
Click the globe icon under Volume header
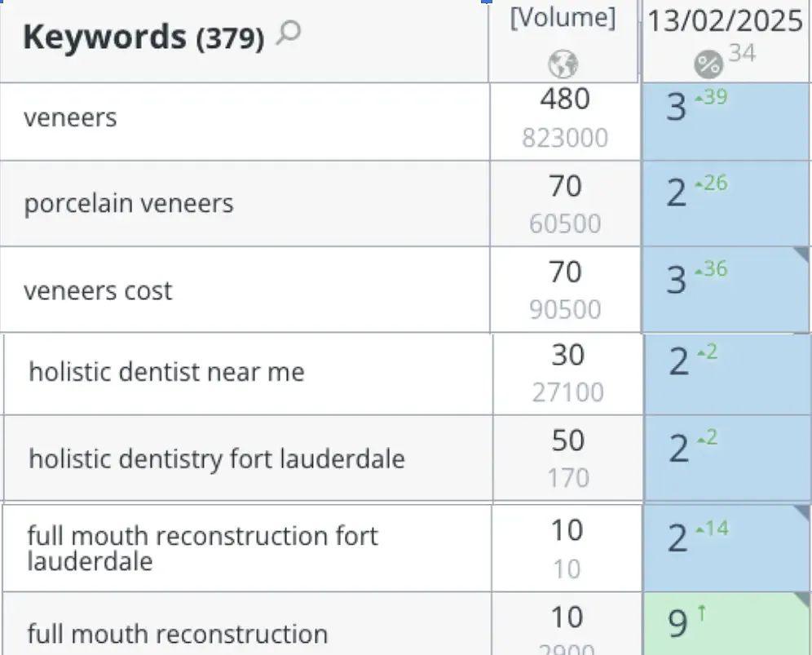tap(563, 63)
